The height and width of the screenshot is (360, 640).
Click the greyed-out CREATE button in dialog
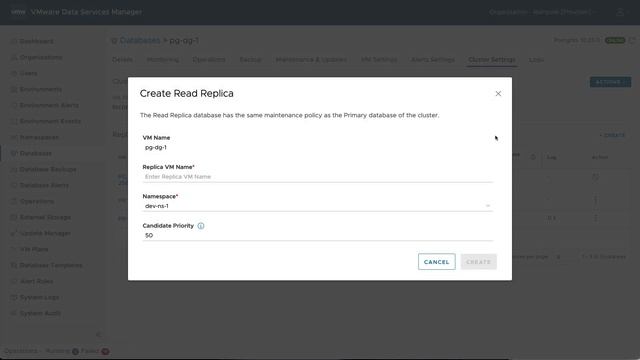(x=478, y=262)
